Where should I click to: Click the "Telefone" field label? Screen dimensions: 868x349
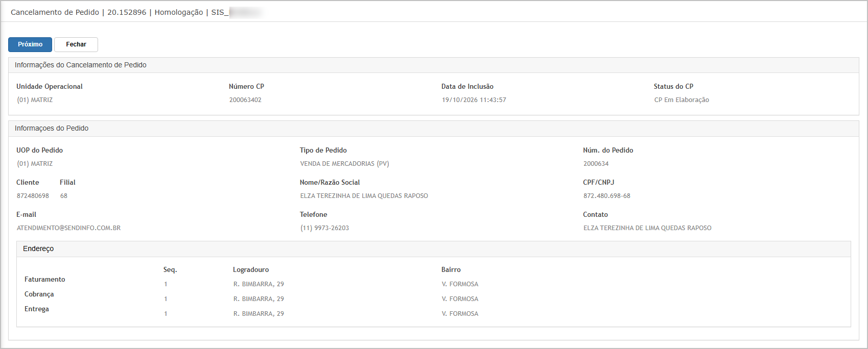314,214
